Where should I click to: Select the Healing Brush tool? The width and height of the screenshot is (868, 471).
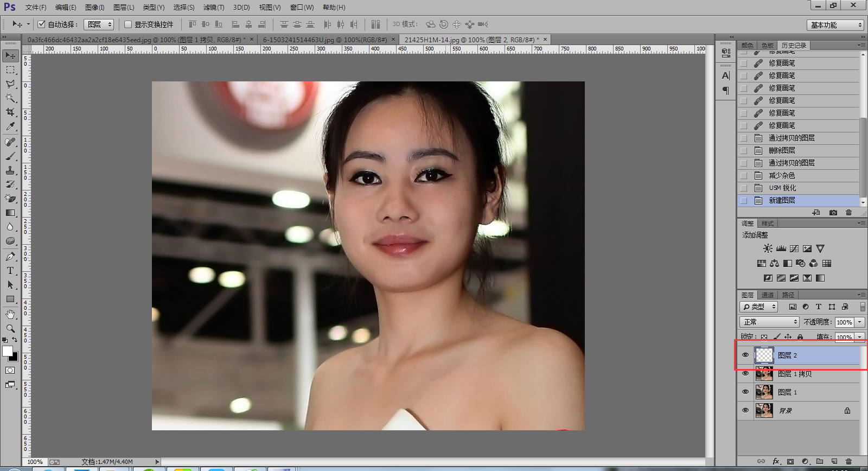[x=10, y=142]
